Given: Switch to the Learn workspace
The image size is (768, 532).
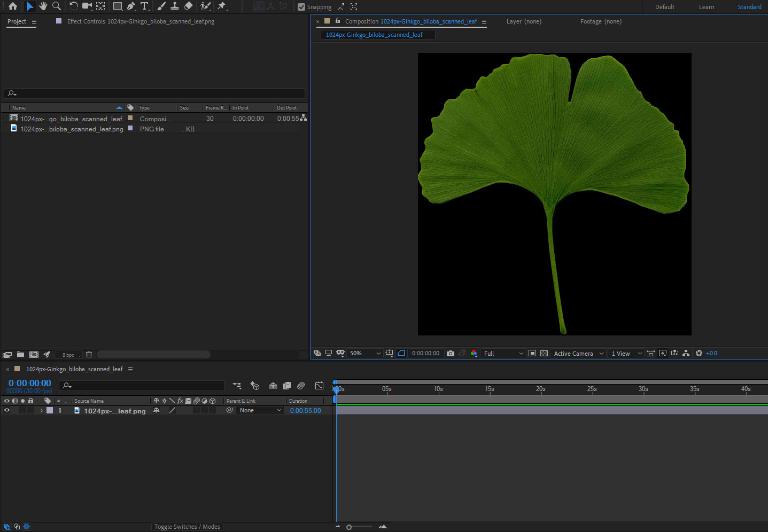Looking at the screenshot, I should [x=706, y=7].
